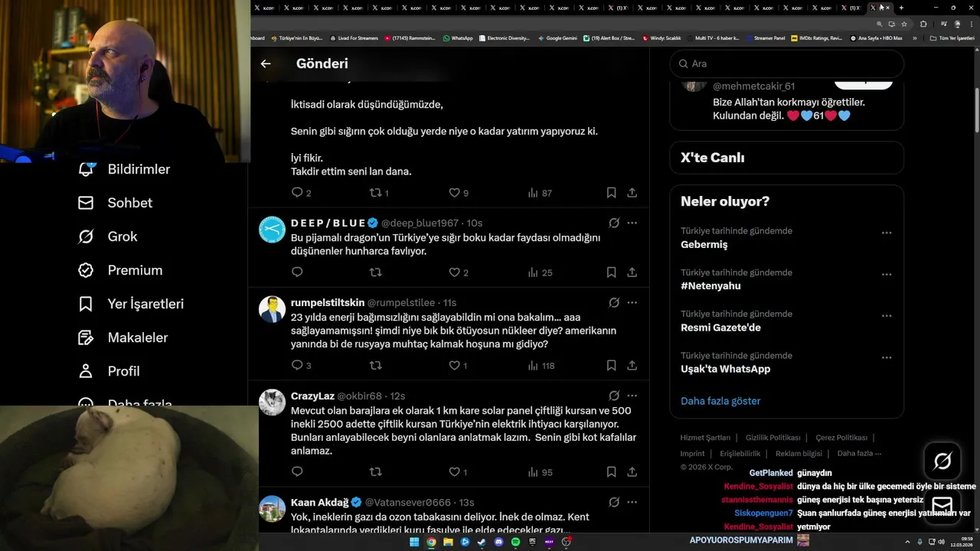This screenshot has width=980, height=551.
Task: Open Makaleler in the sidebar
Action: [x=122, y=337]
